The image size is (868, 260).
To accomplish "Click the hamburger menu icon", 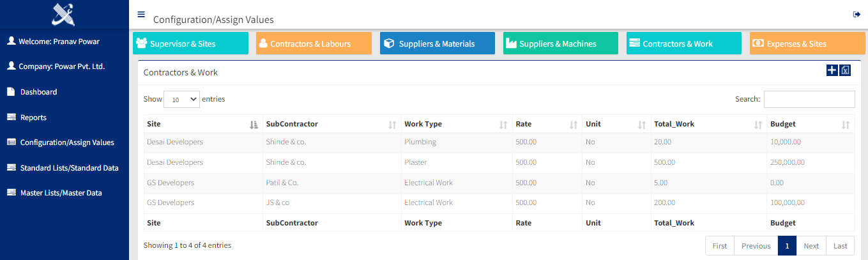I will pyautogui.click(x=141, y=14).
